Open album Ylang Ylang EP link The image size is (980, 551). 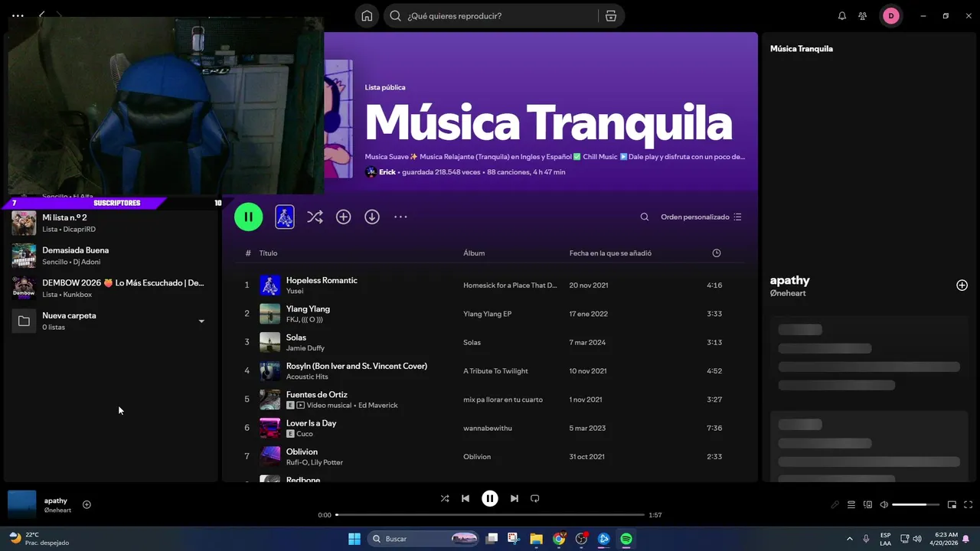coord(487,314)
